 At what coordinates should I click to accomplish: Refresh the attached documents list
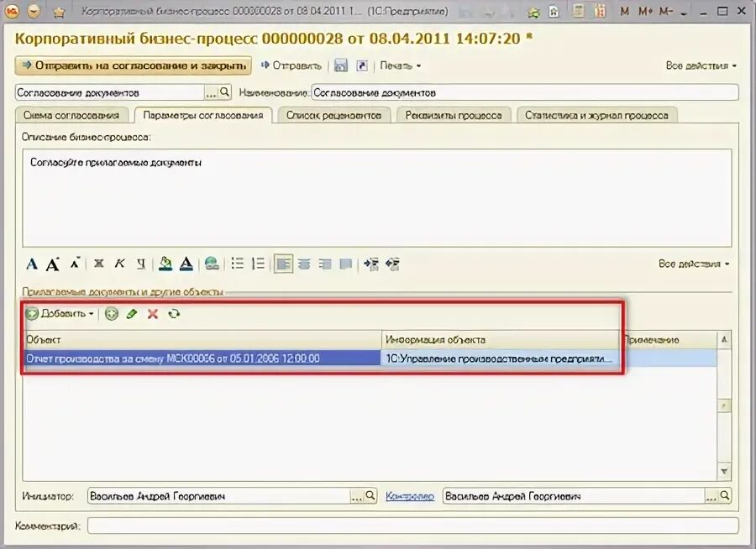point(174,315)
